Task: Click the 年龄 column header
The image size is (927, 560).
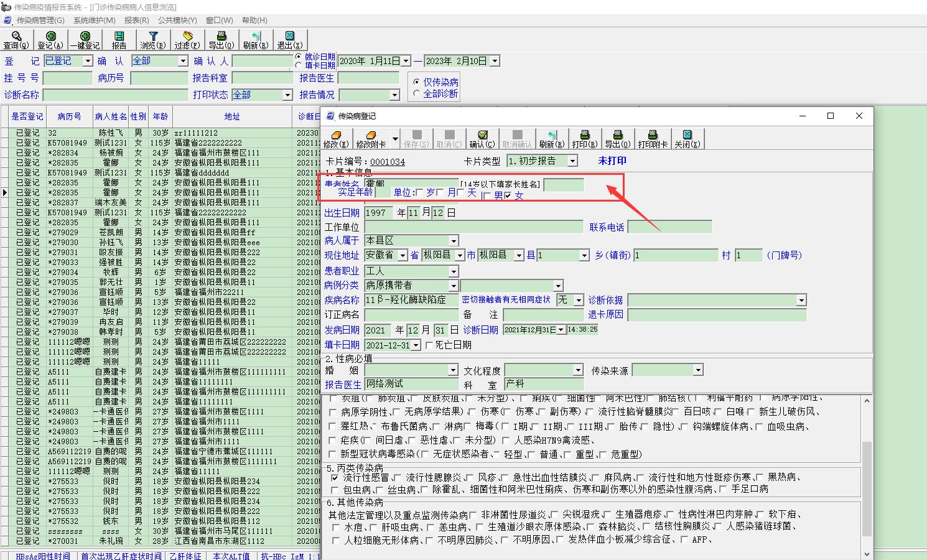Action: (x=161, y=117)
